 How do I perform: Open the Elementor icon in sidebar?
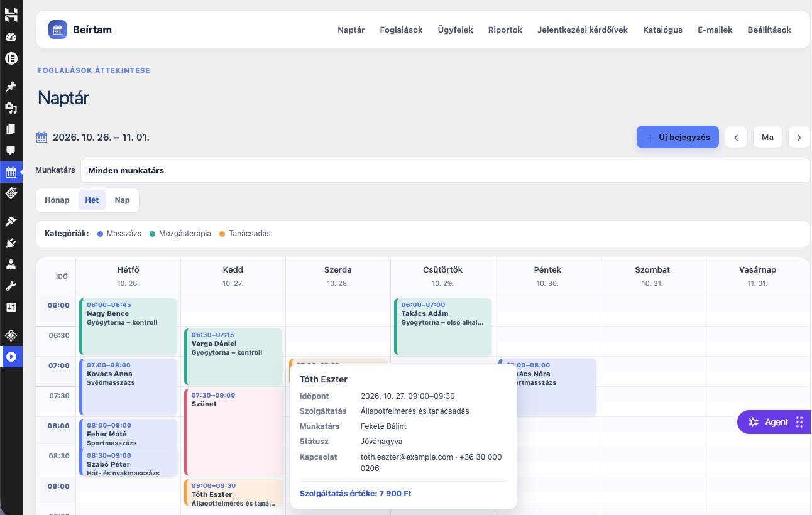coord(11,58)
